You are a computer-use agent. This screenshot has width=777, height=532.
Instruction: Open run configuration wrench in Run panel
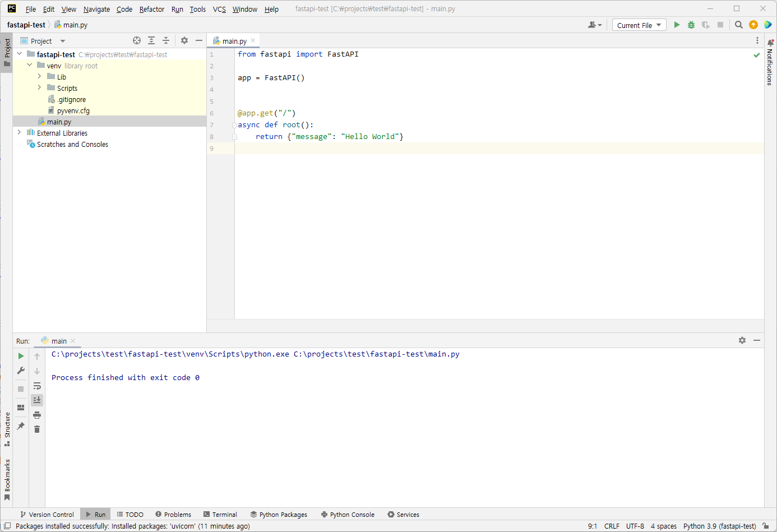21,371
